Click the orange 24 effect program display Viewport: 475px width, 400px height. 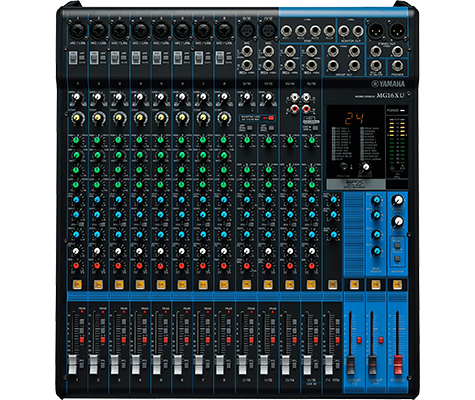(354, 118)
